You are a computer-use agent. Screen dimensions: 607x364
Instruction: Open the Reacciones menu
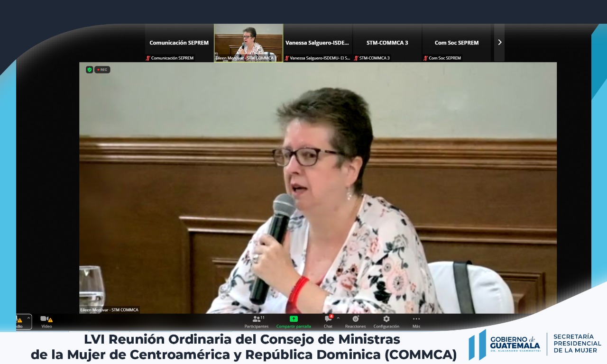click(355, 321)
